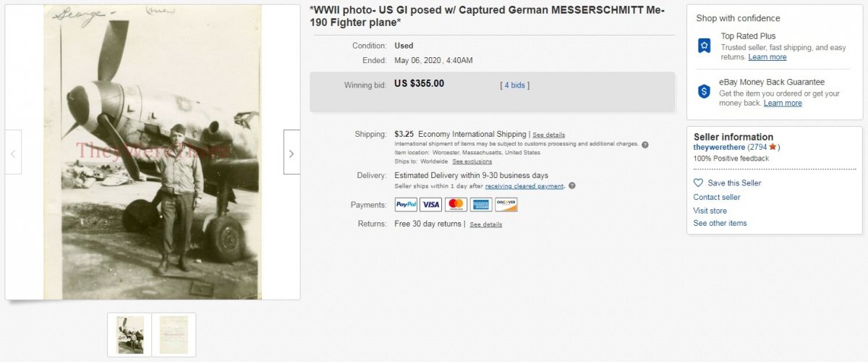Click the PayPal payment icon
This screenshot has width=868, height=362.
pos(406,205)
